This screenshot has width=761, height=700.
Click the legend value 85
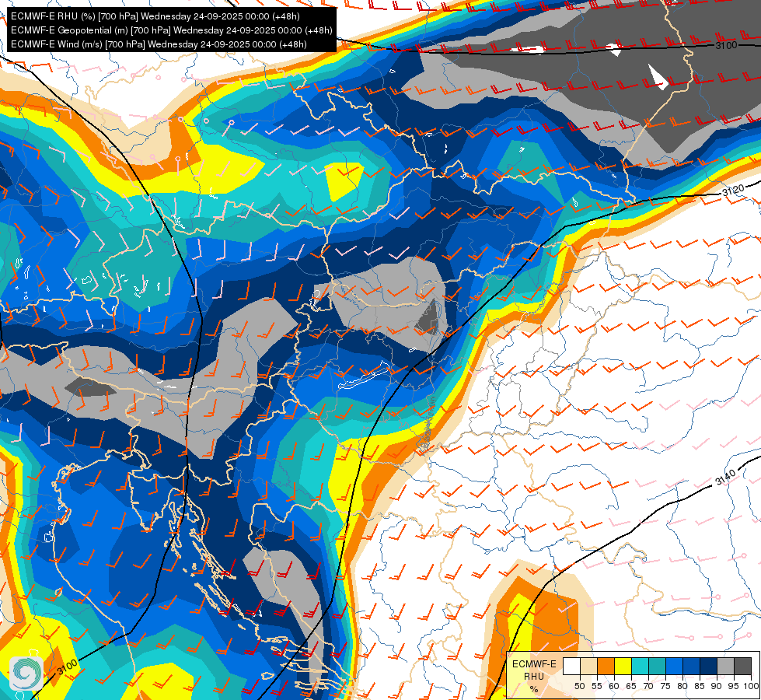700,686
